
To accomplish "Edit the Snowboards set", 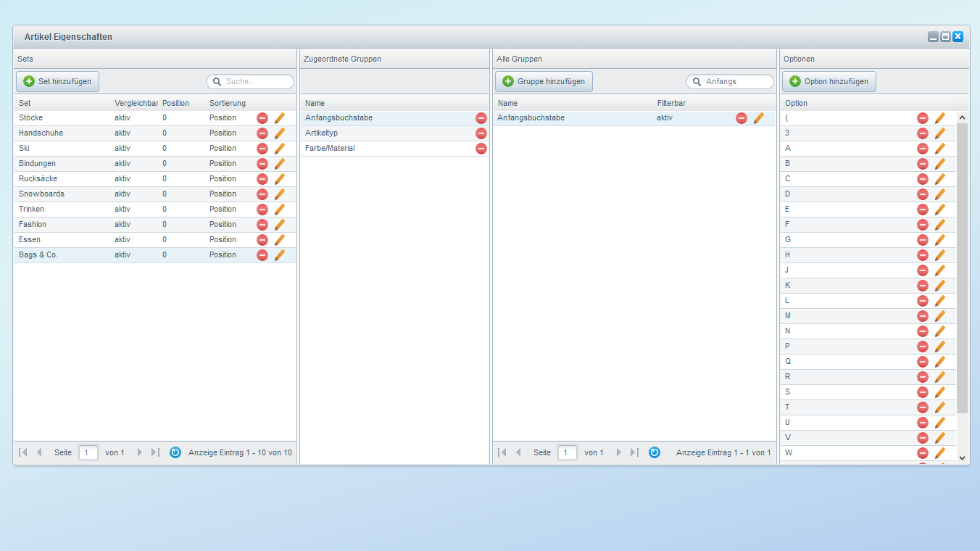I will (x=280, y=194).
